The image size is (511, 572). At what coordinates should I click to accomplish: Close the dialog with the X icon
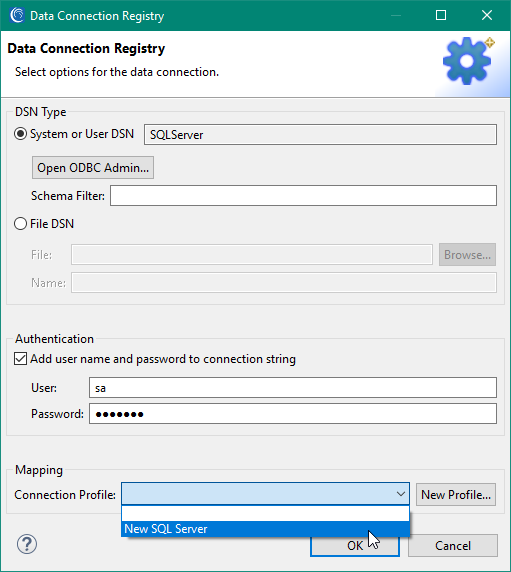click(487, 15)
